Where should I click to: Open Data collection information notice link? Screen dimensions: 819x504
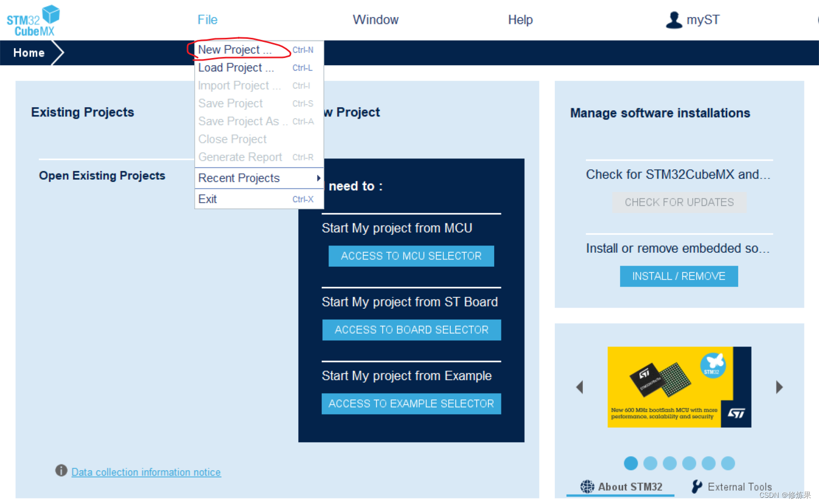[x=146, y=472]
